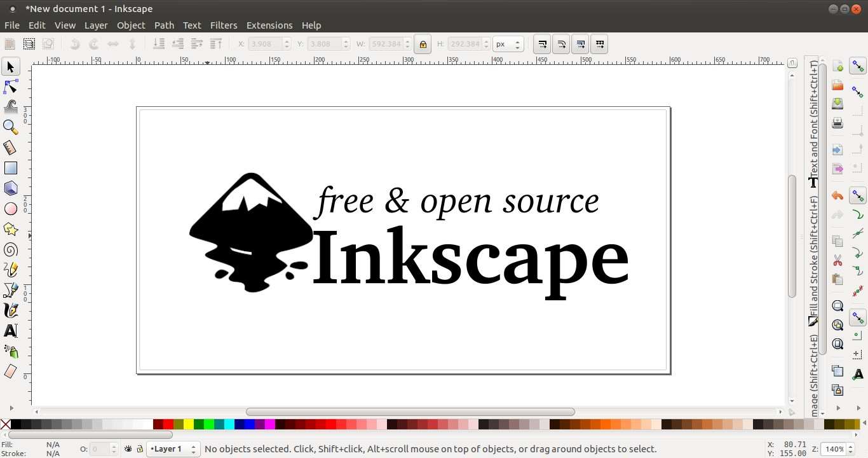
Task: Select the Node editing tool
Action: pos(11,87)
